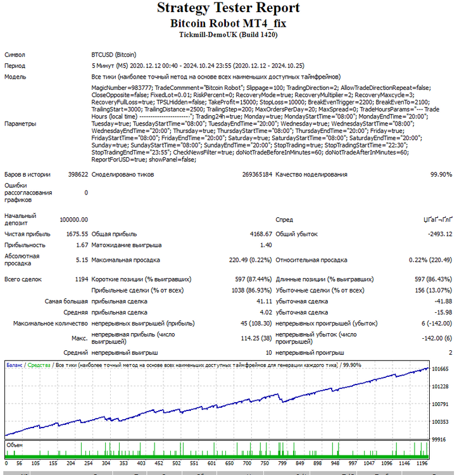Image resolution: width=476 pixels, height=475 pixels.
Task: Select initial deposit value '100000.00'
Action: [x=74, y=220]
